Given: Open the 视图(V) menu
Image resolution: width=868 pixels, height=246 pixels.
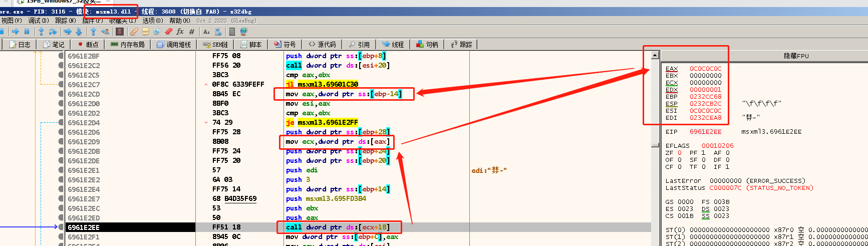Looking at the screenshot, I should 12,21.
